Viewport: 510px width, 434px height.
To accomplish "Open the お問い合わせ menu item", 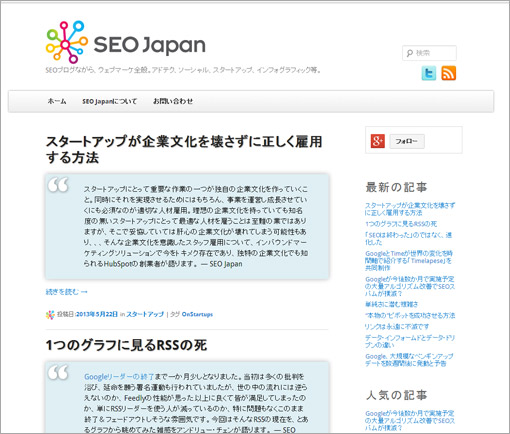I will (x=173, y=101).
